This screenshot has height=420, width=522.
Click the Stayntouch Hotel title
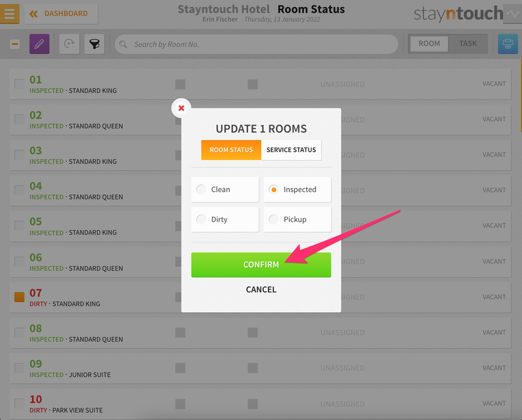(224, 9)
